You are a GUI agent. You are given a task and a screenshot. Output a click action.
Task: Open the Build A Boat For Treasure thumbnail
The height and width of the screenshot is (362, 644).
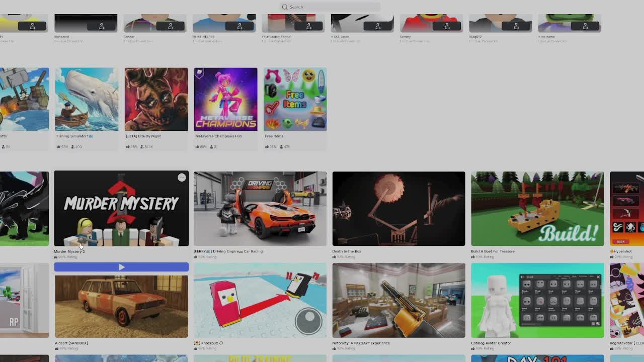537,209
